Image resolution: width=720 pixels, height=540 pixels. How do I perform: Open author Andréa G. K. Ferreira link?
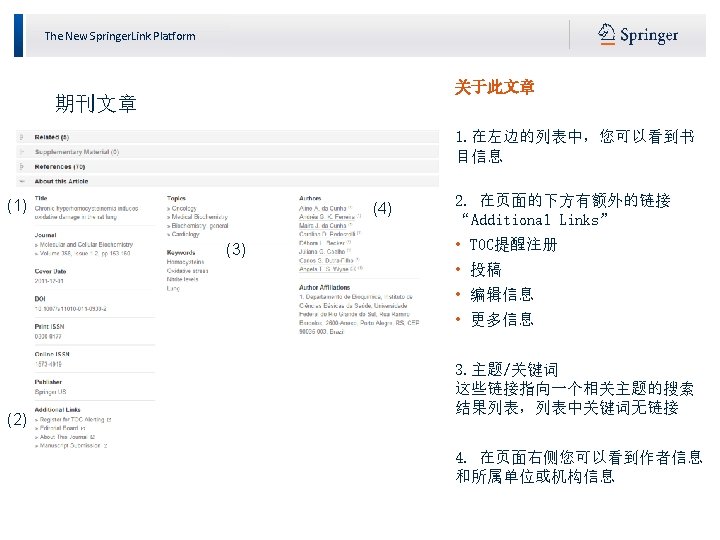tap(329, 217)
